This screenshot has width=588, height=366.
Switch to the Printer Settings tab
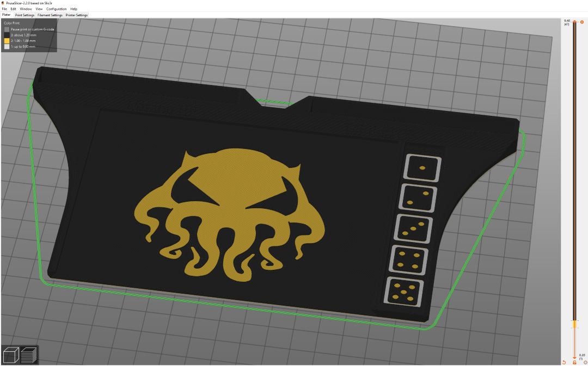coord(77,15)
